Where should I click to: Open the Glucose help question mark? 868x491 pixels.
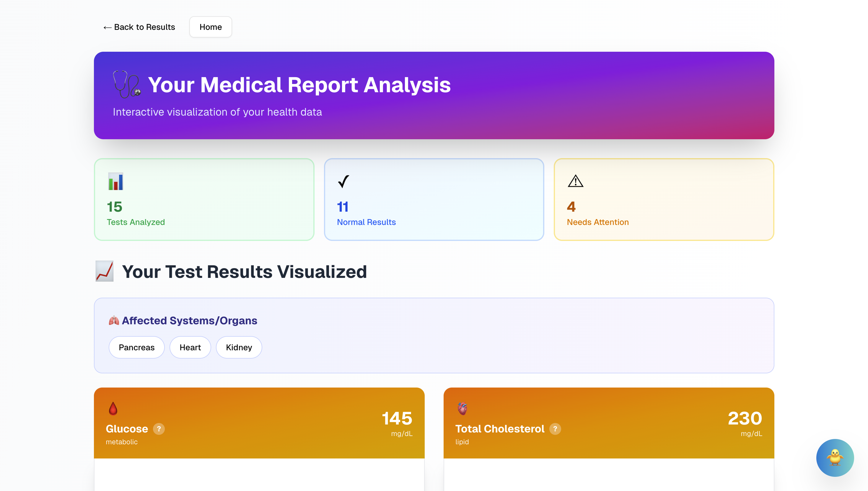tap(159, 429)
